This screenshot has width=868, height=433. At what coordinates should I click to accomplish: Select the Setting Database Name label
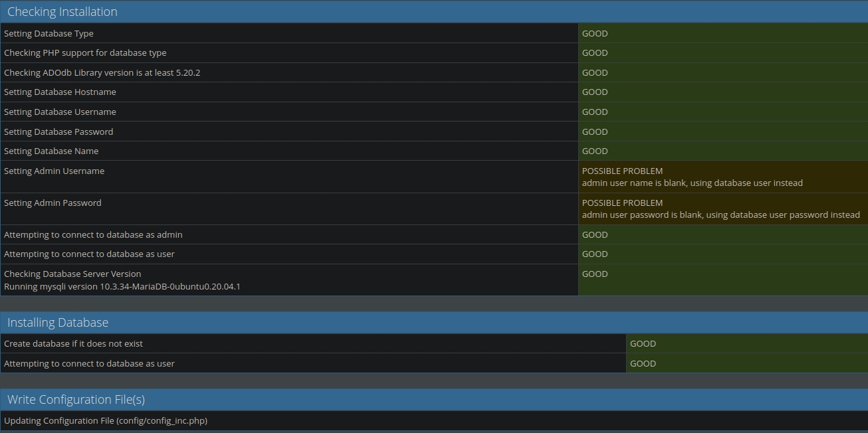[x=51, y=151]
